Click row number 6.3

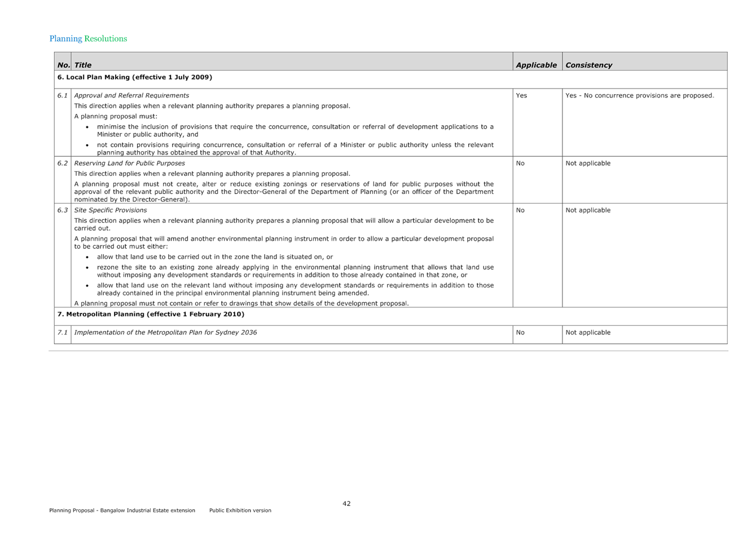[63, 210]
